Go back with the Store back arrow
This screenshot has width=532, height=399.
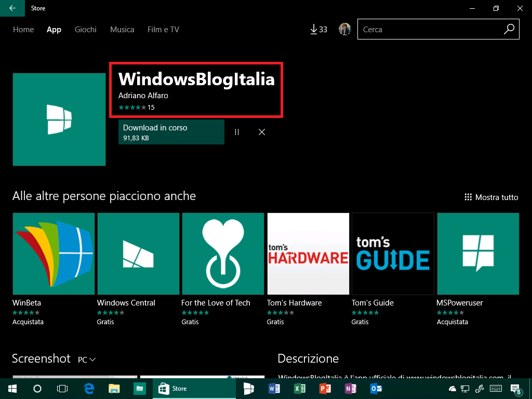point(12,8)
